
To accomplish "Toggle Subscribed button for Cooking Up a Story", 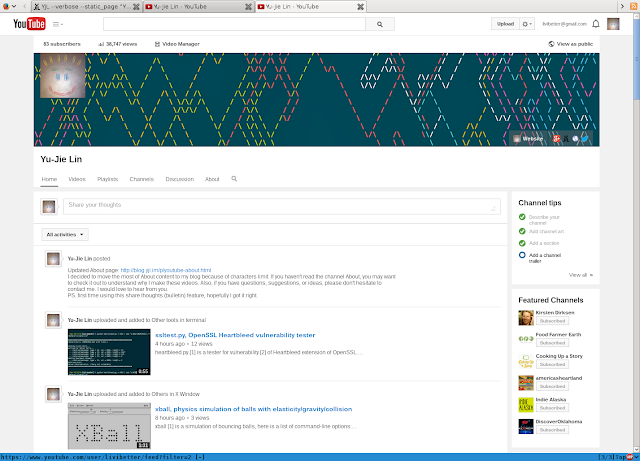I will coord(552,365).
